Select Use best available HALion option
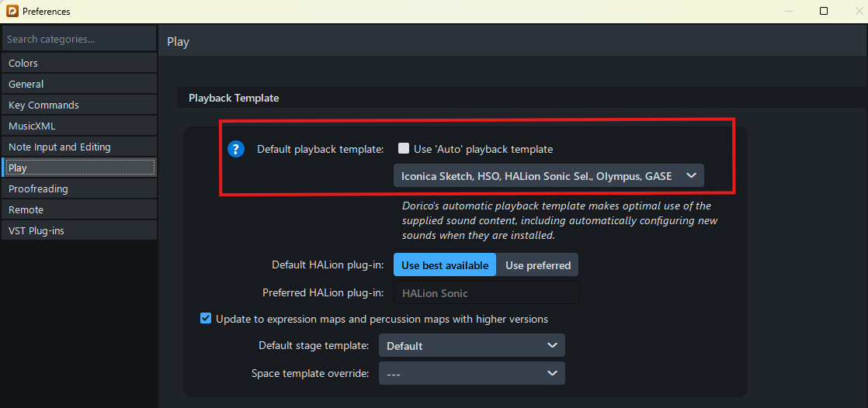Image resolution: width=868 pixels, height=408 pixels. 445,265
